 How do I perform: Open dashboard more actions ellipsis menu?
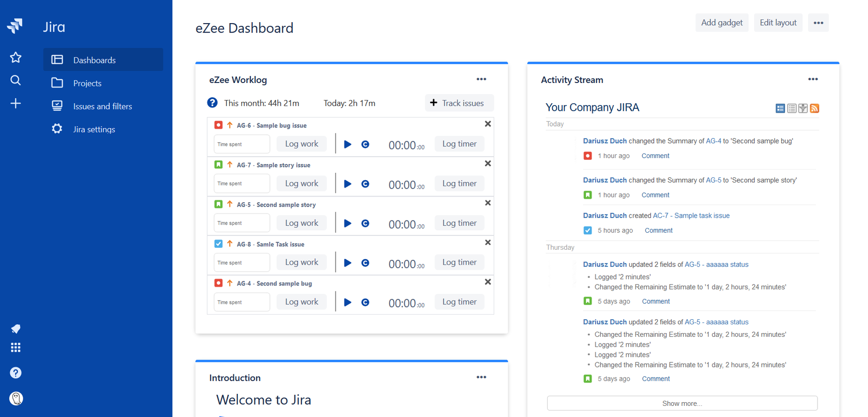818,23
